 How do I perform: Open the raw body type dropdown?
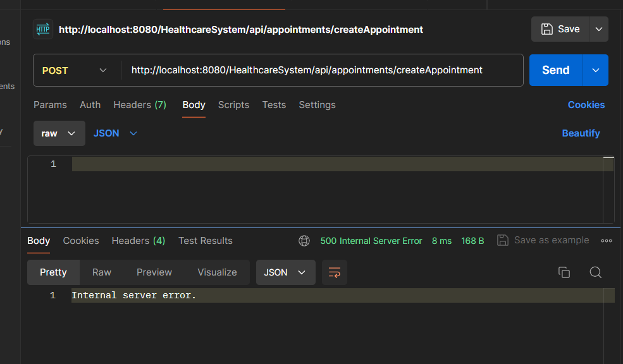point(59,133)
